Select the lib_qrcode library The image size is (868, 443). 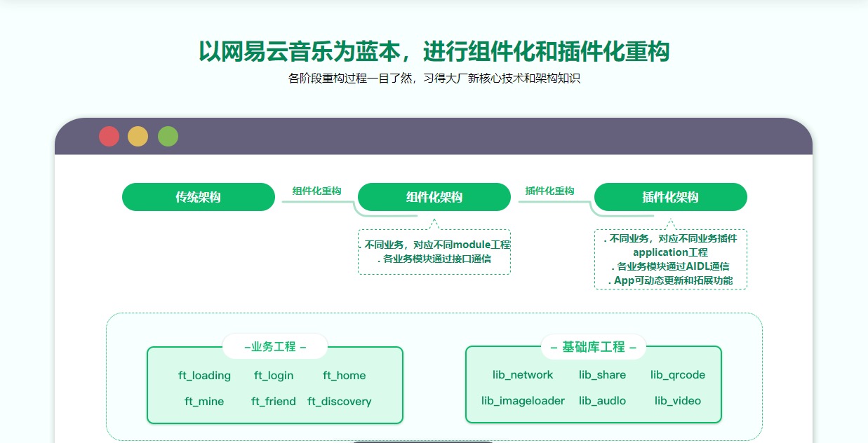click(678, 375)
